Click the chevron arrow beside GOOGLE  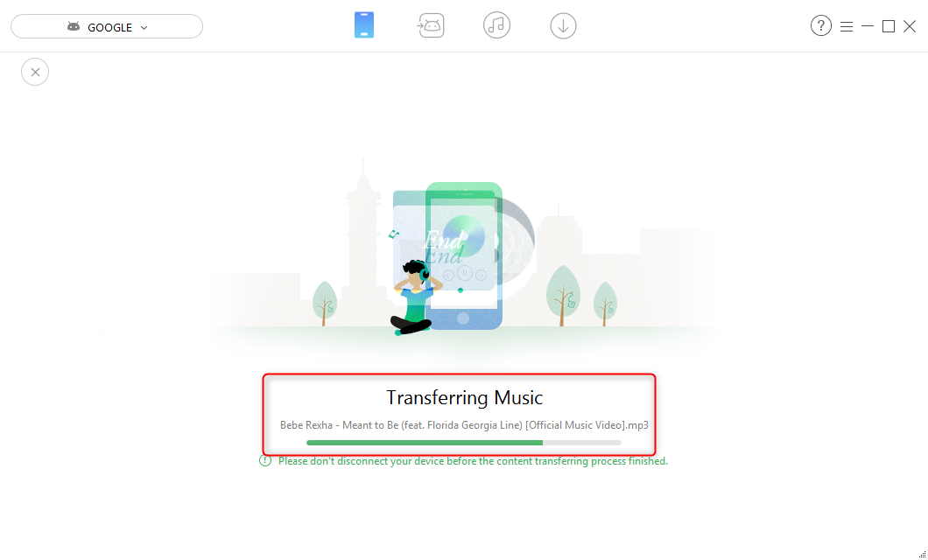tap(144, 28)
